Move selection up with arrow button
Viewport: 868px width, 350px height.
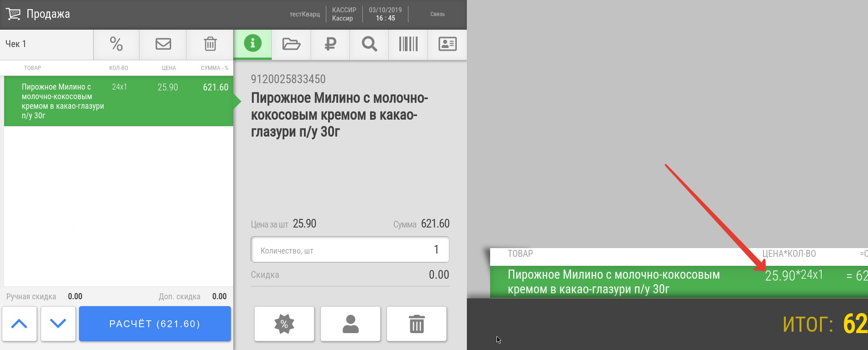[x=19, y=324]
